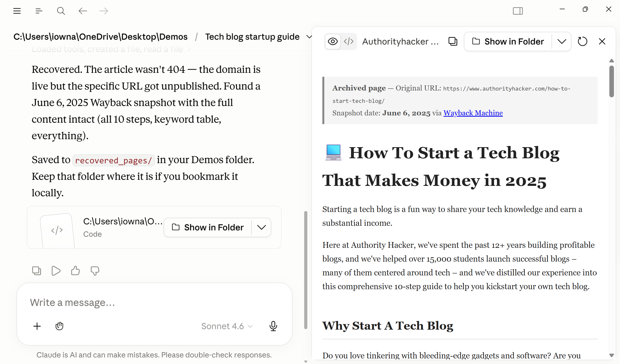Play the response with the play icon
Screen dimensions: 620x364
click(x=56, y=271)
